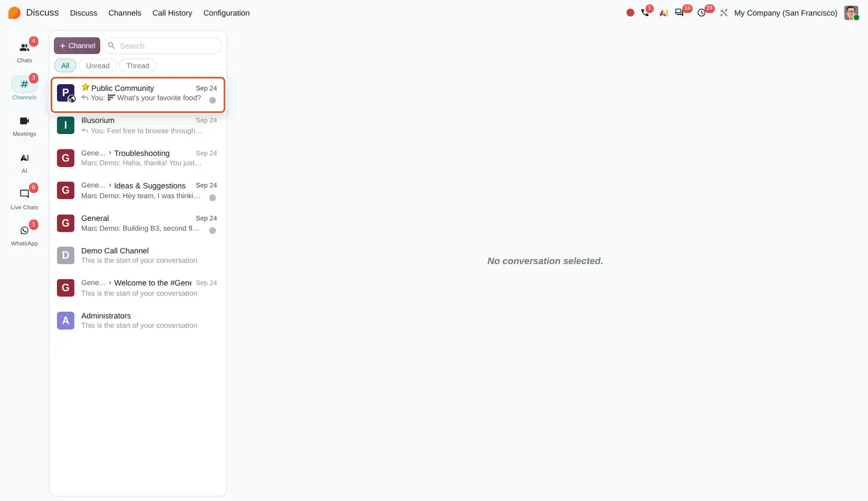Click the channel Search field
The height and width of the screenshot is (501, 868).
click(x=162, y=46)
